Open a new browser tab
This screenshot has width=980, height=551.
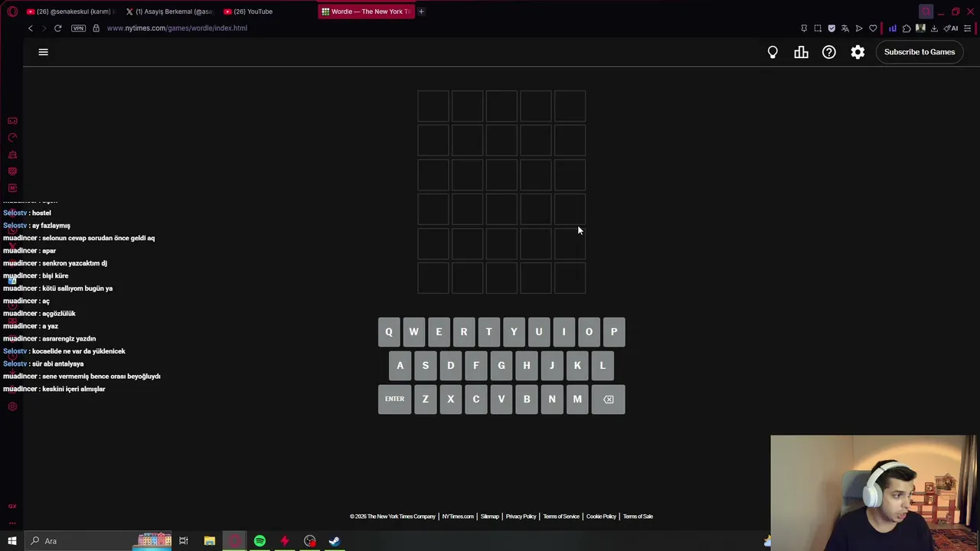(x=421, y=11)
